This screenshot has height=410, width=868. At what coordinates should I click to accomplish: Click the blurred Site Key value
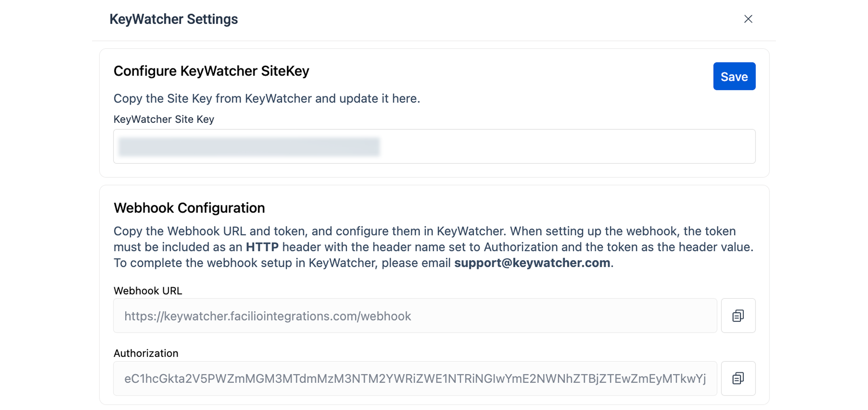(249, 147)
